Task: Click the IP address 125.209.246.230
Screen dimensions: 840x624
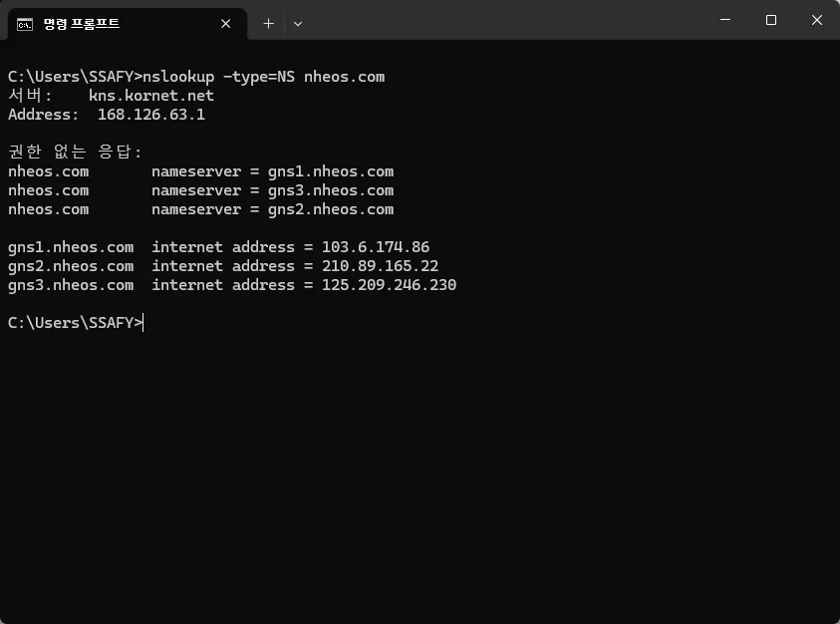Action: 389,285
